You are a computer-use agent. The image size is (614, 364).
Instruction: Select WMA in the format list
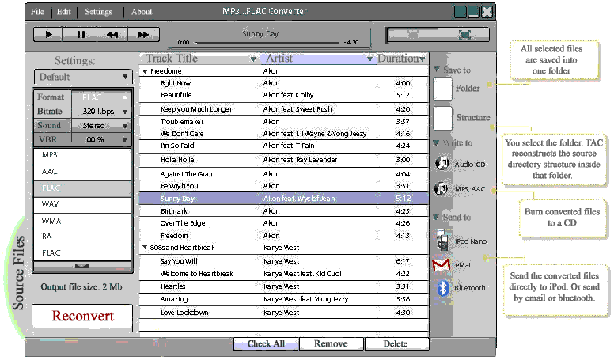click(x=82, y=221)
